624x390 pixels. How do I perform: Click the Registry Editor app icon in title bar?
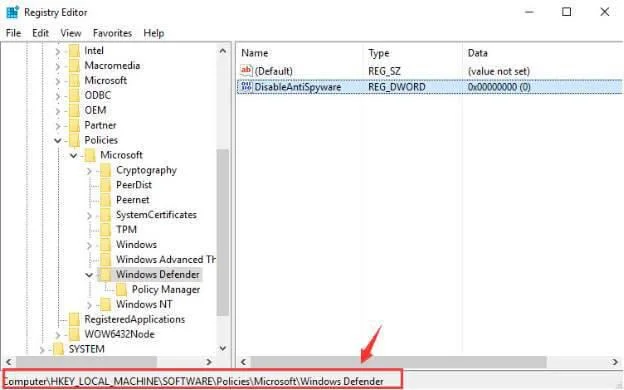tap(12, 12)
